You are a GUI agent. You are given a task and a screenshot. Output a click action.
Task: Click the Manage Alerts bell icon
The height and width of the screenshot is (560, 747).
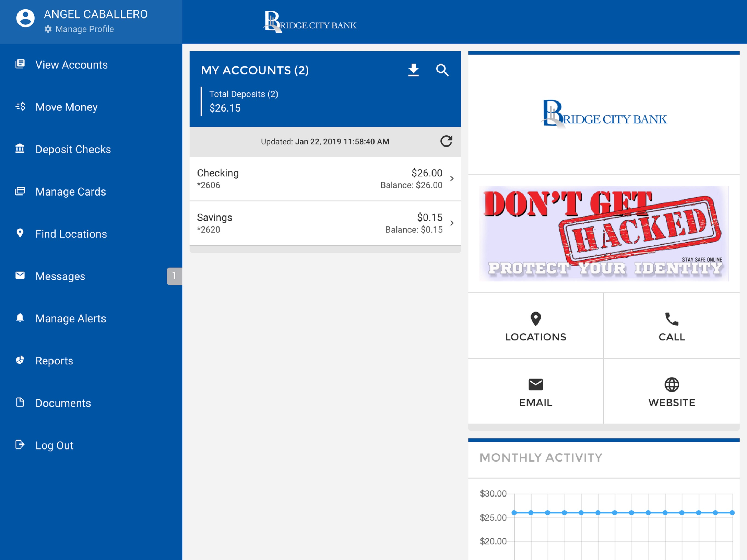(x=20, y=318)
